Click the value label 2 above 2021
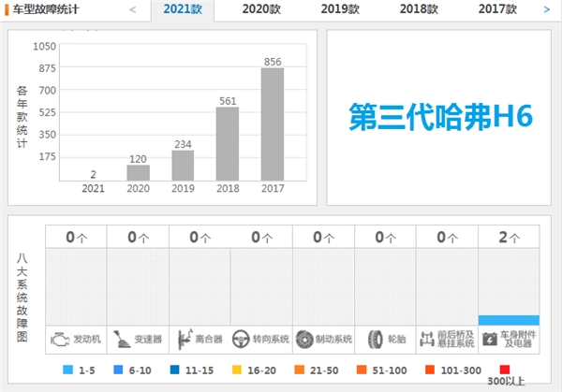This screenshot has width=562, height=392. pyautogui.click(x=93, y=174)
